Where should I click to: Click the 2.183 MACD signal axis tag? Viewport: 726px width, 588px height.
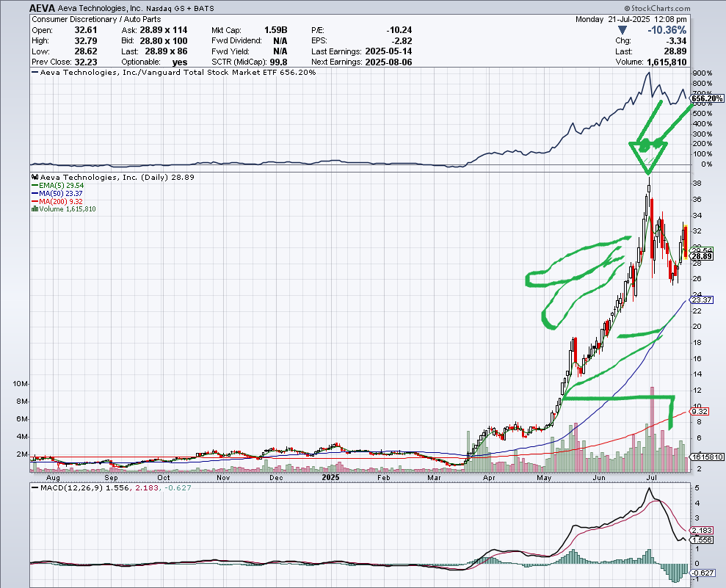tap(702, 531)
